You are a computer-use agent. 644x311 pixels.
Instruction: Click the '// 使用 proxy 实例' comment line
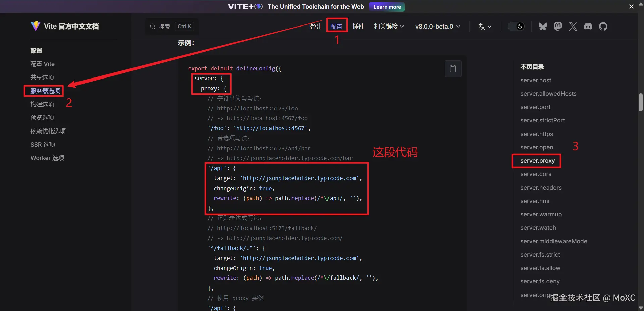click(235, 298)
